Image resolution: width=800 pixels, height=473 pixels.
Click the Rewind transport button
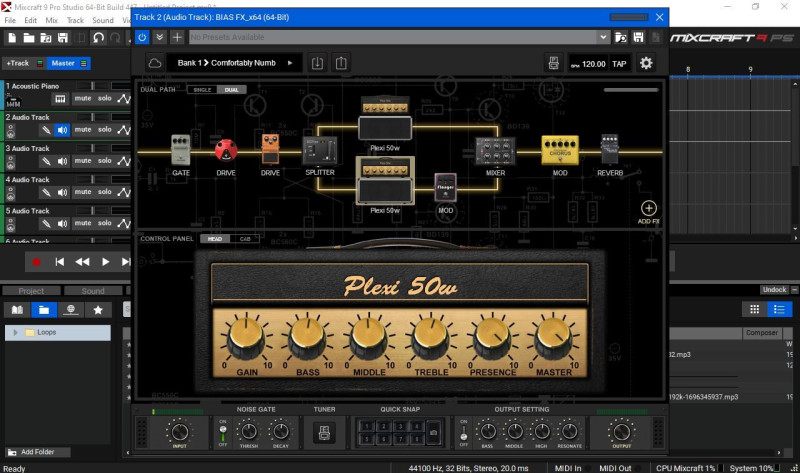(x=82, y=262)
